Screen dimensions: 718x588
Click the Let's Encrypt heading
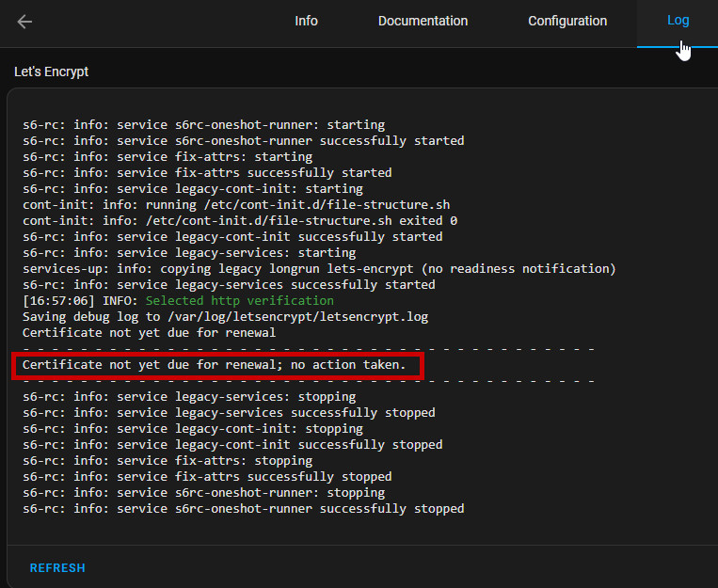click(x=52, y=72)
